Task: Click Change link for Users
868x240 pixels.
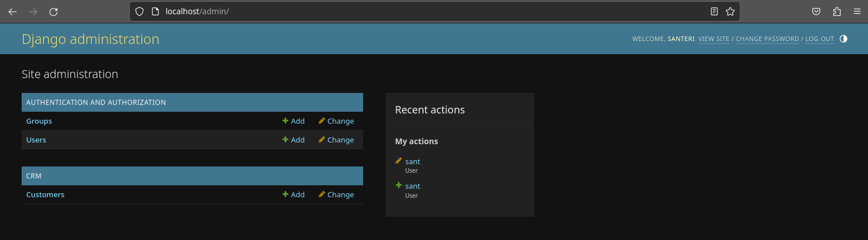Action: click(336, 140)
